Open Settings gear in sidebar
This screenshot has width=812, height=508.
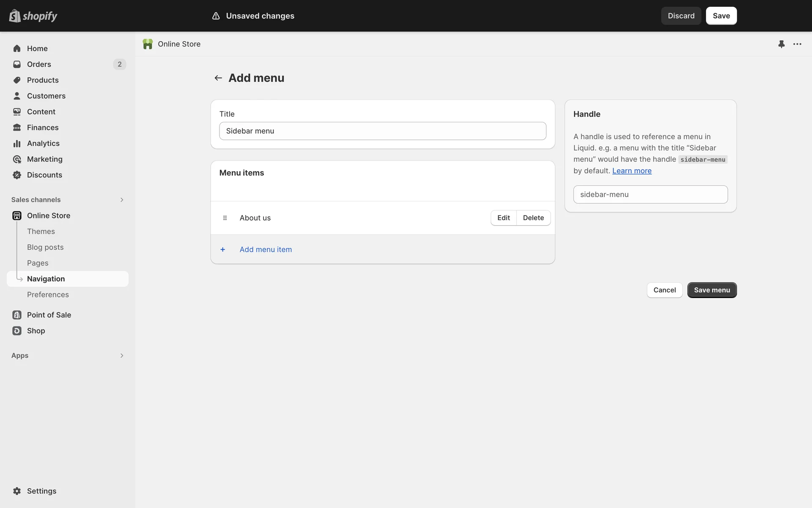(17, 491)
